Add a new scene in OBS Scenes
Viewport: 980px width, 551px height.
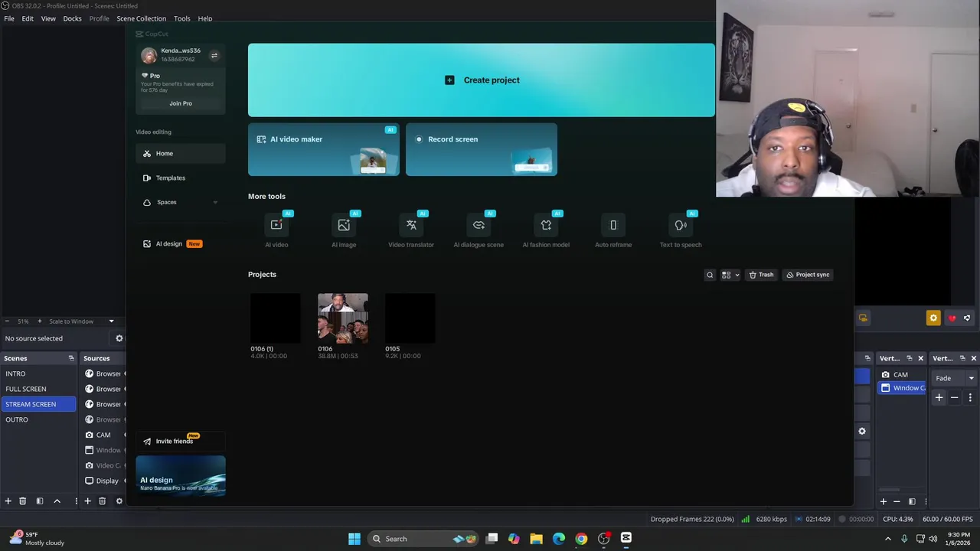click(x=8, y=501)
